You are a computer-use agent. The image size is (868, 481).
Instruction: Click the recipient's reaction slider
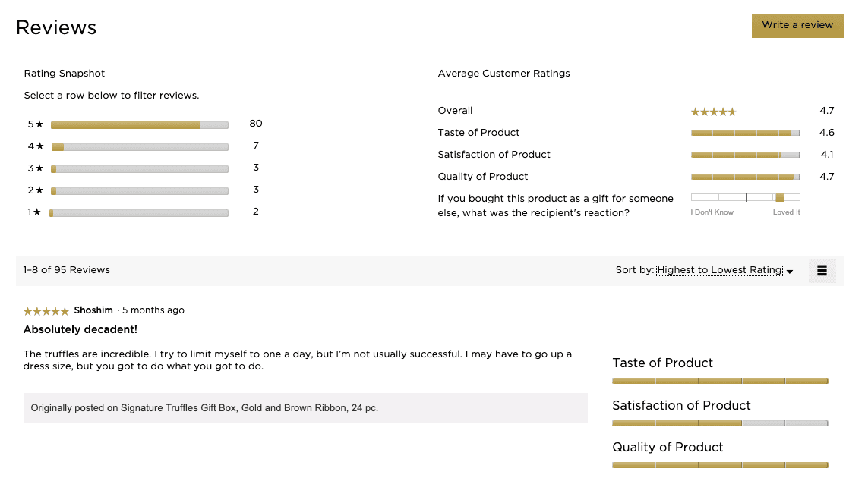[745, 197]
